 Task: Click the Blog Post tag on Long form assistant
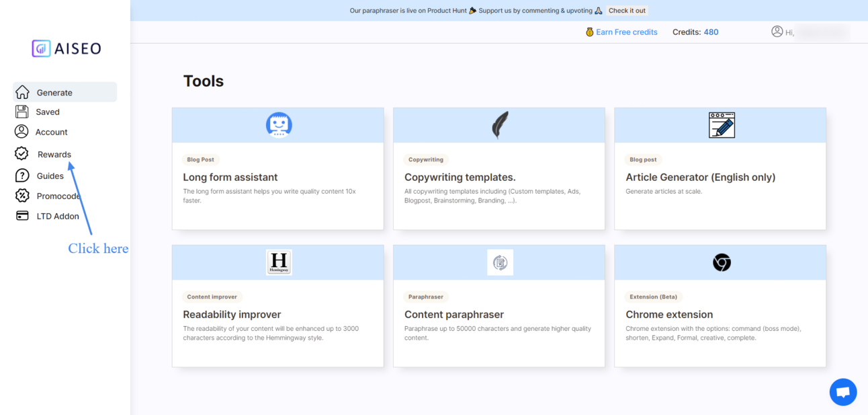pos(200,159)
